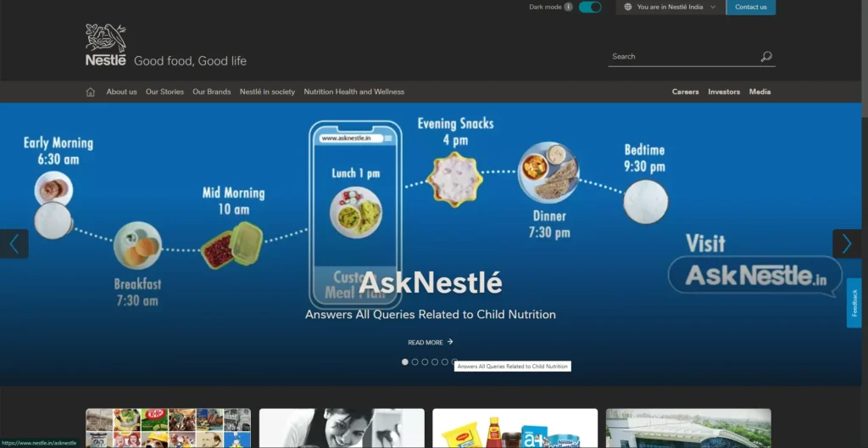Screen dimensions: 868x448
Task: Expand the 'You are in Nestlé India' dropdown
Action: (670, 7)
